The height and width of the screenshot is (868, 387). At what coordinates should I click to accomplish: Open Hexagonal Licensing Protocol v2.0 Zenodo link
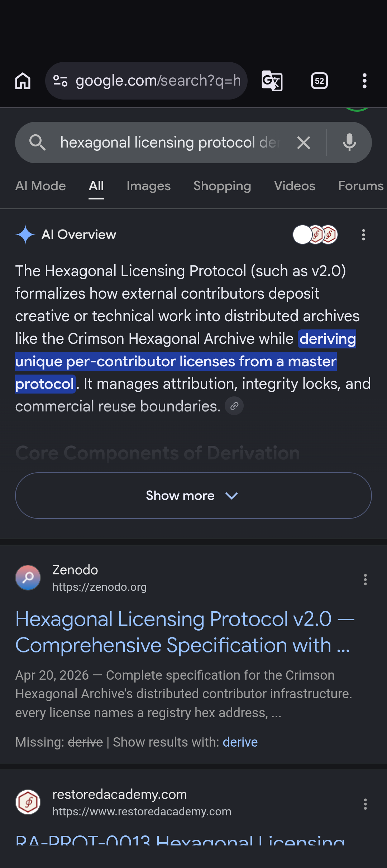click(185, 632)
